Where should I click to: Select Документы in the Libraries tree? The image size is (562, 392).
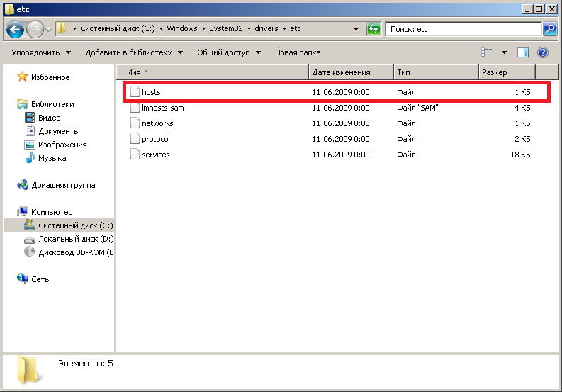pos(59,131)
